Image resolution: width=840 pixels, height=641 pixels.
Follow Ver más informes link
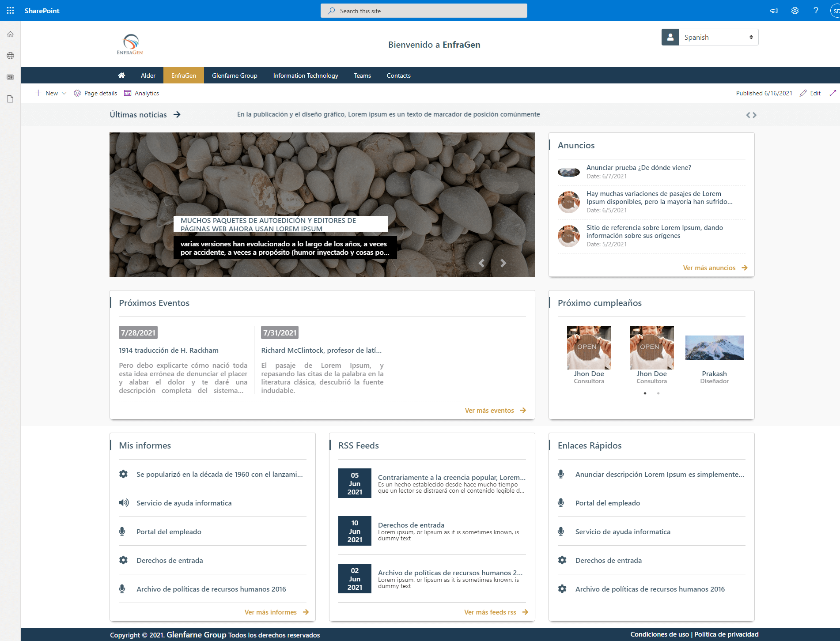276,612
